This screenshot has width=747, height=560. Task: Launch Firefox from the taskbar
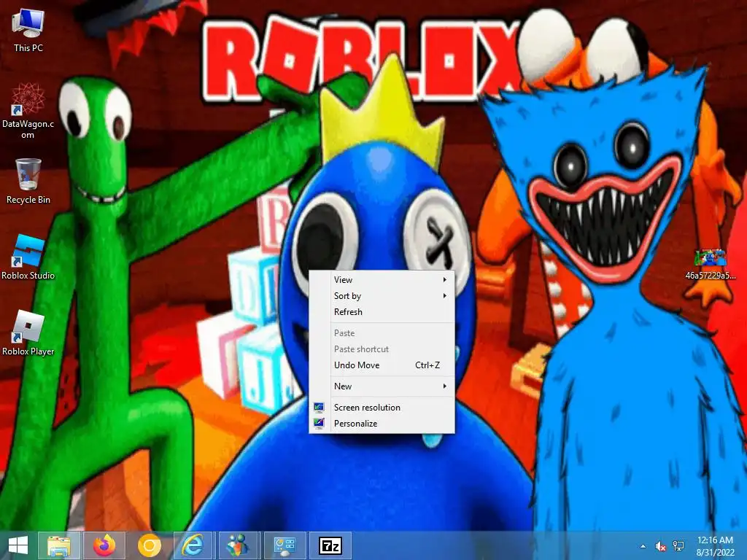(x=104, y=545)
